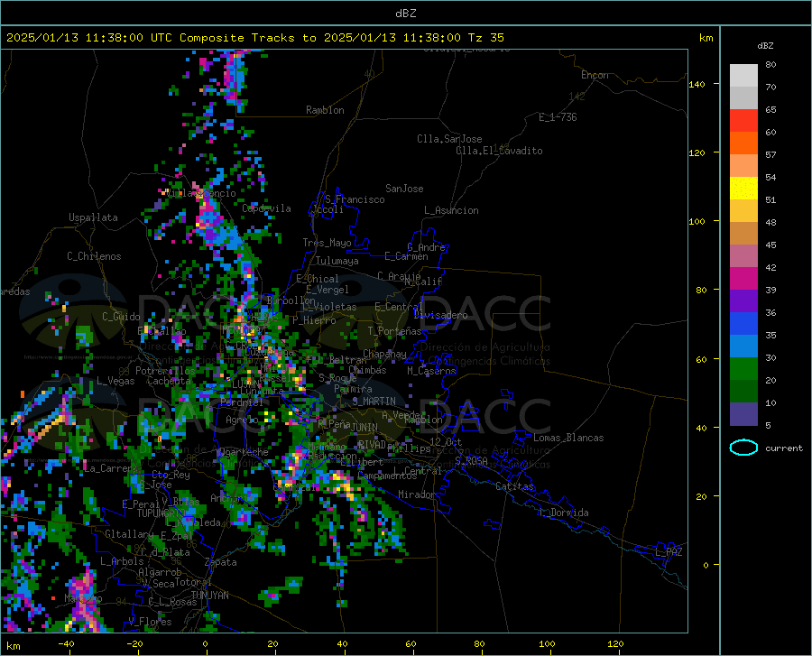This screenshot has height=656, width=812.
Task: Click the La_Carrera place label
Action: [110, 468]
